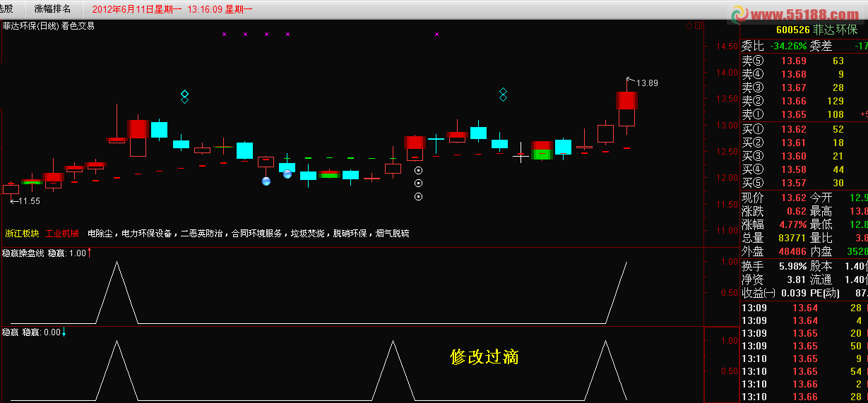
Task: Click the red diamond icon at chart corner
Action: coord(689,25)
